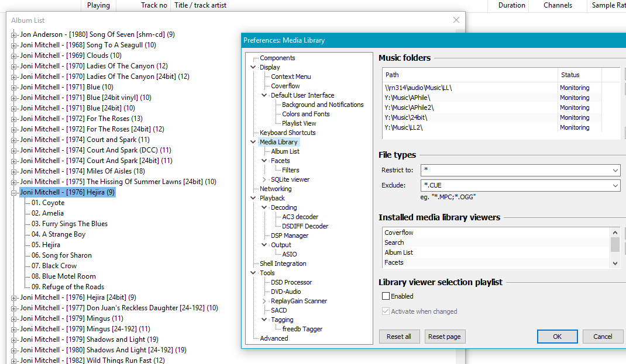This screenshot has width=626, height=364.
Task: Select Context Menu preferences page
Action: click(x=291, y=77)
